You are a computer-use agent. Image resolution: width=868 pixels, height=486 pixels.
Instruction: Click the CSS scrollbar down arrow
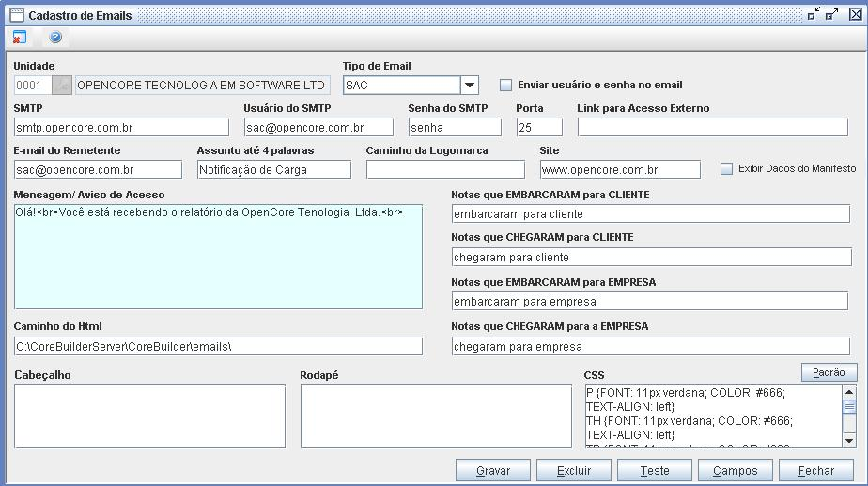coord(849,441)
